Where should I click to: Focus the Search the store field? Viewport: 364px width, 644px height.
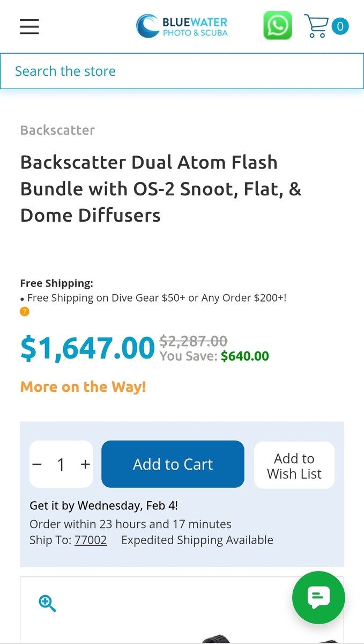(x=182, y=71)
